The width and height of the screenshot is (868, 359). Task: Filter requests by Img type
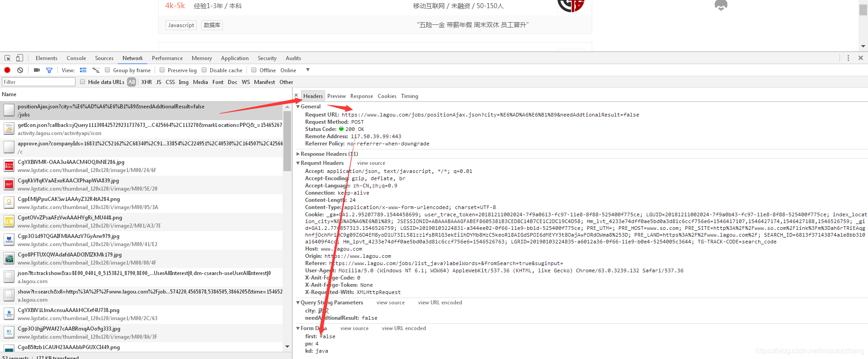point(184,82)
